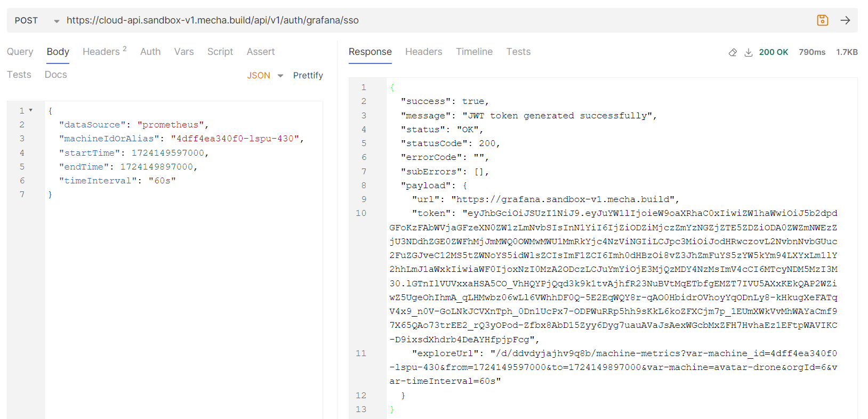Image resolution: width=868 pixels, height=419 pixels.
Task: Go to the Auth tab
Action: (x=150, y=52)
